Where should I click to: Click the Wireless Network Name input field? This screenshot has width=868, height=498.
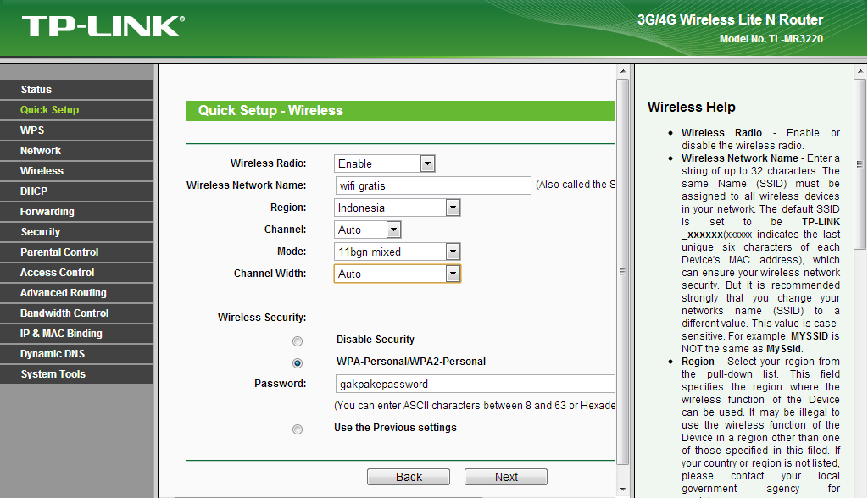[432, 185]
